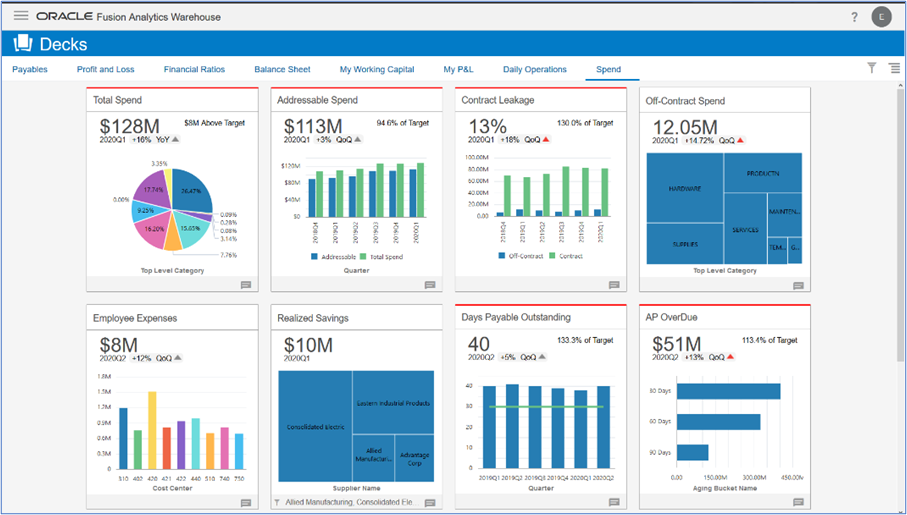Click the Total Spend YoY trend arrow
907x515 pixels.
tap(176, 139)
